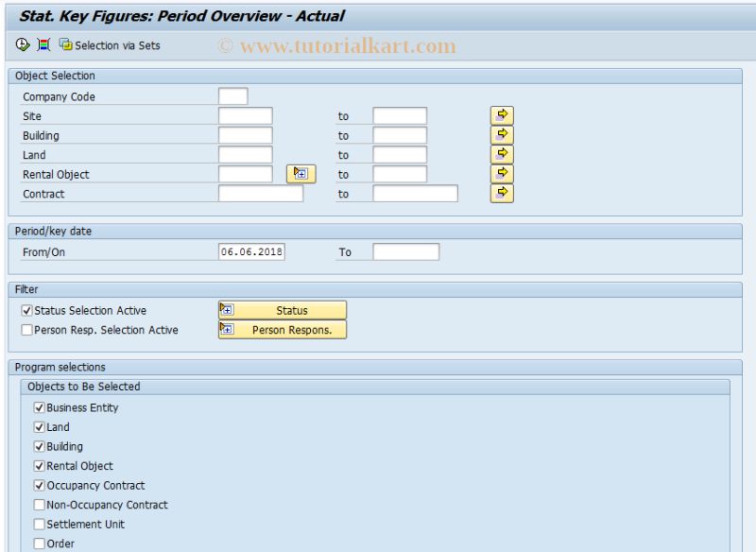Open multiple selection for Contract range
This screenshot has width=756, height=552.
pyautogui.click(x=503, y=193)
